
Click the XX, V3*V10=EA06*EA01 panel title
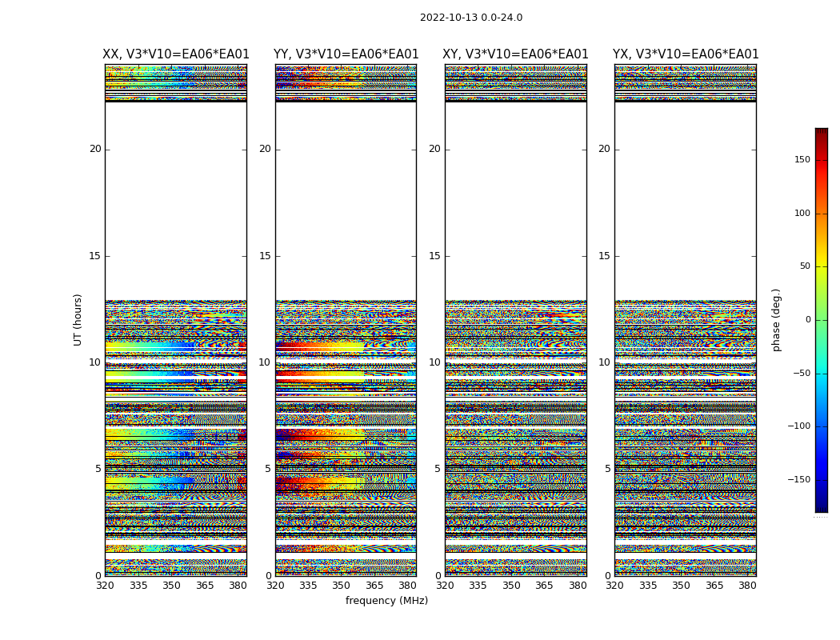176,54
